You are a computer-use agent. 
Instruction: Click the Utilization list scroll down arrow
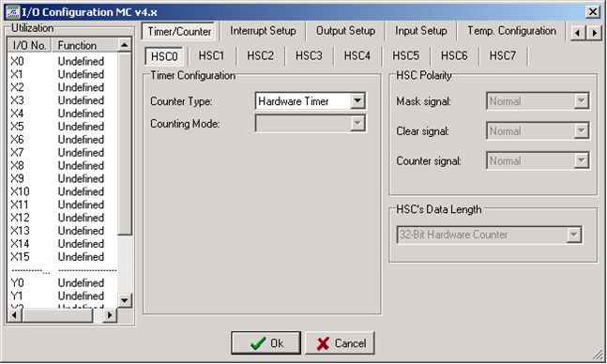point(124,300)
